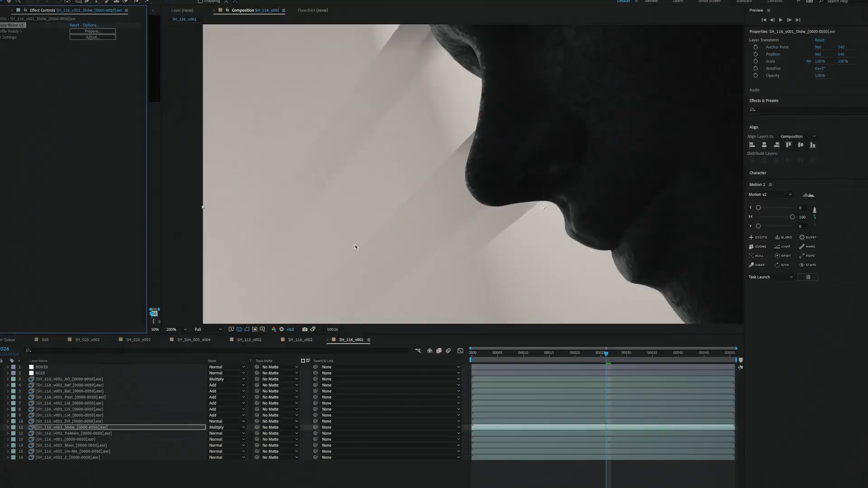Click the Align Left edges icon
Screen dimensions: 868x488
point(752,145)
